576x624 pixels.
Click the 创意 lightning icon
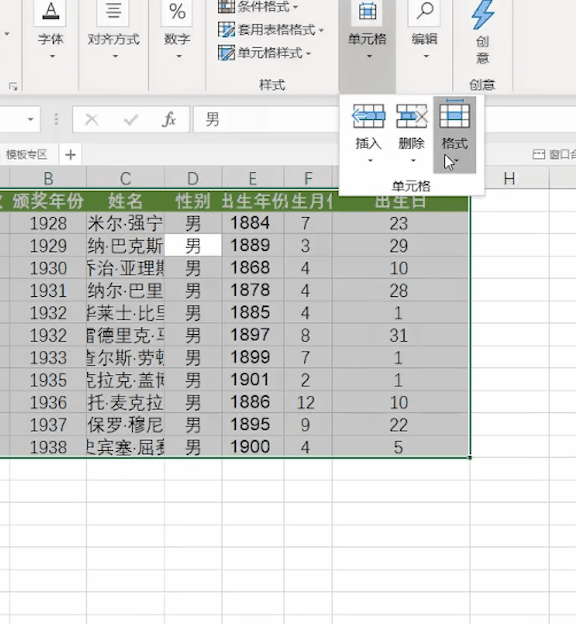482,16
